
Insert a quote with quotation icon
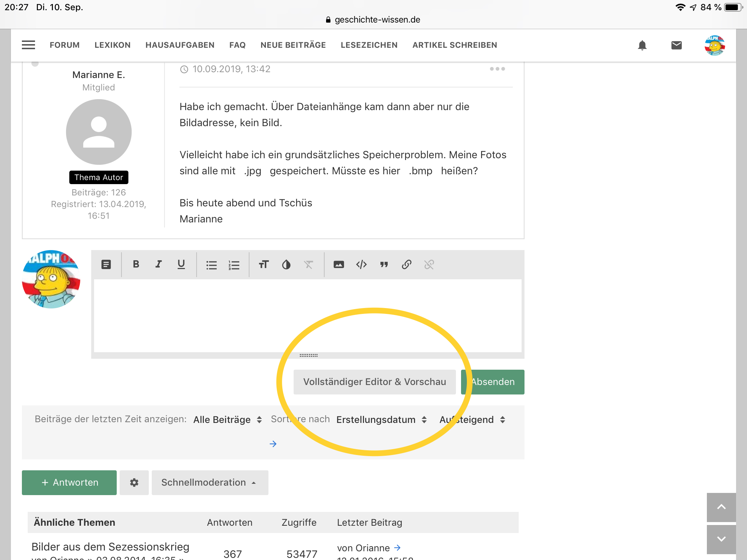[x=384, y=264]
